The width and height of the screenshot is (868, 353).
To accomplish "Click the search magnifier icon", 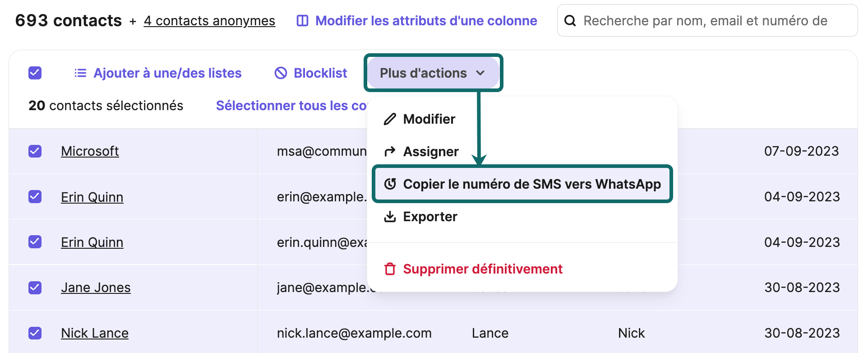I will point(570,20).
